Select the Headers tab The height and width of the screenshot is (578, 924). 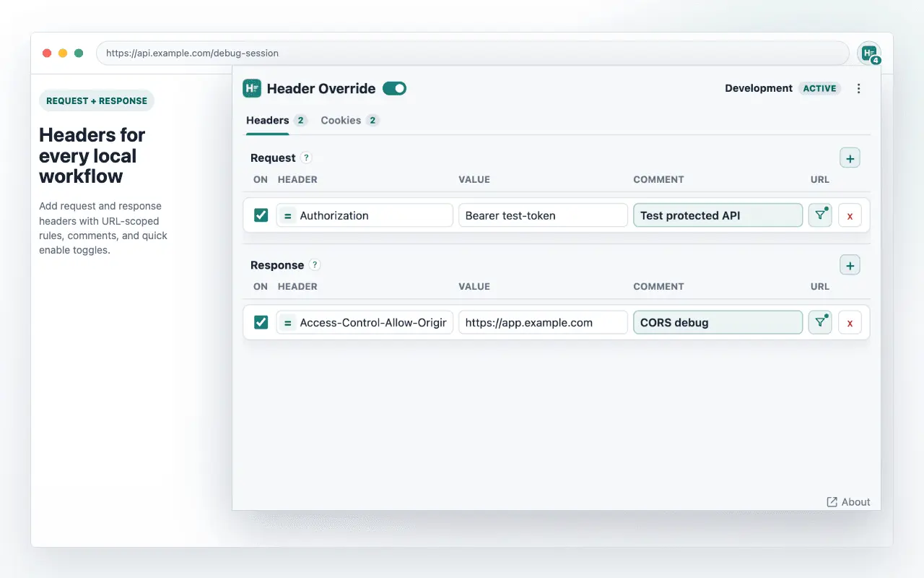click(x=276, y=120)
